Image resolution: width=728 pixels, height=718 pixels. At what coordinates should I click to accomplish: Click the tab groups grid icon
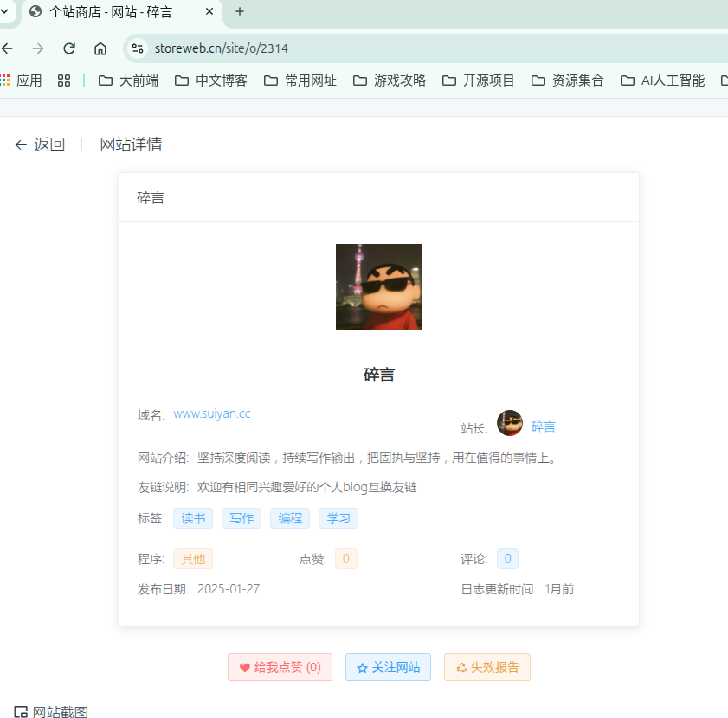pyautogui.click(x=64, y=80)
